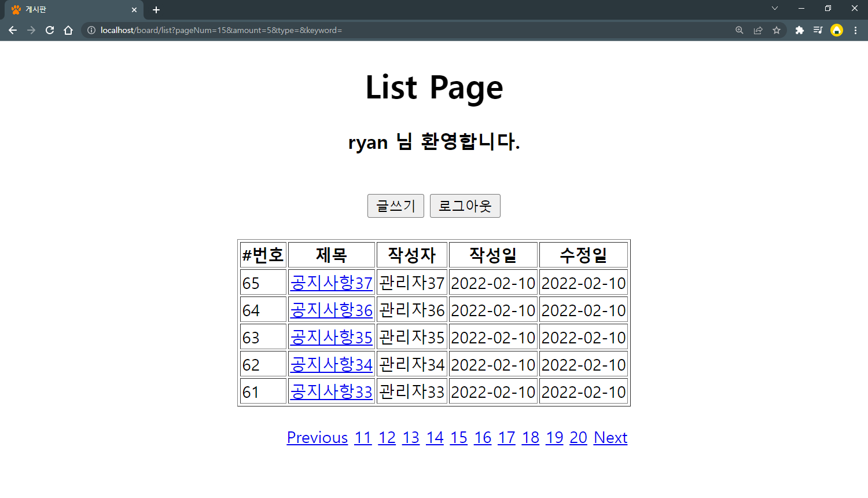Screen dimensions: 868x498
Task: Open the three-dot browser menu
Action: point(856,30)
